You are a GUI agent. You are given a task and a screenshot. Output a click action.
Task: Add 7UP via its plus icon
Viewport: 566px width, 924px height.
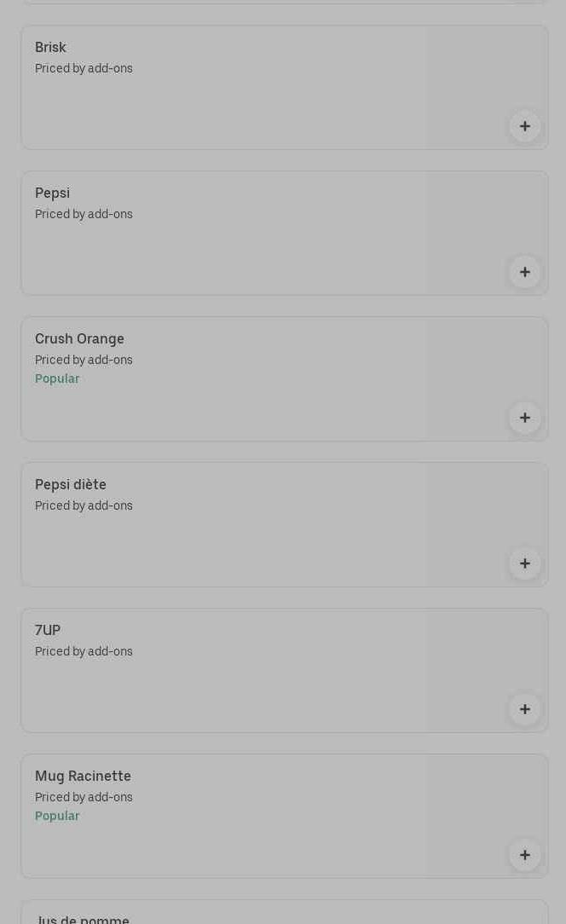524,709
